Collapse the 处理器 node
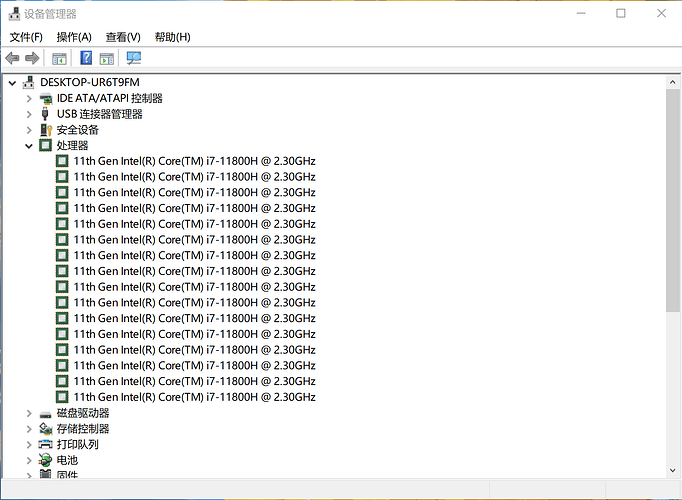Screen dimensions: 682x500 pos(29,146)
